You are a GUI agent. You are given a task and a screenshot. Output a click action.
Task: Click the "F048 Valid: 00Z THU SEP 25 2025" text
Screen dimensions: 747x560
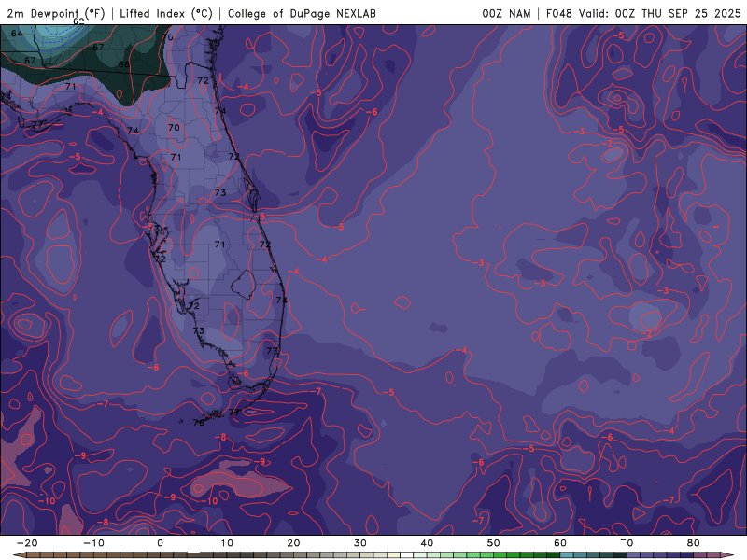[643, 13]
